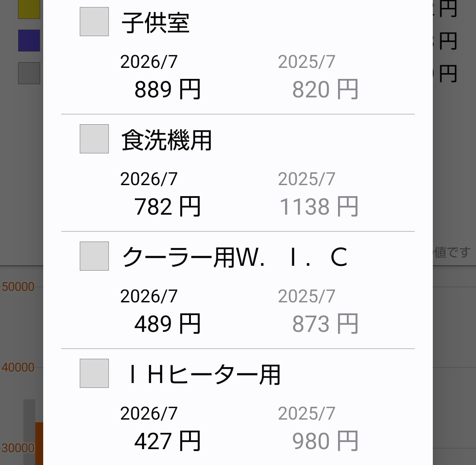Tap the 1138 円 previous-year value
476x465 pixels.
click(x=319, y=206)
